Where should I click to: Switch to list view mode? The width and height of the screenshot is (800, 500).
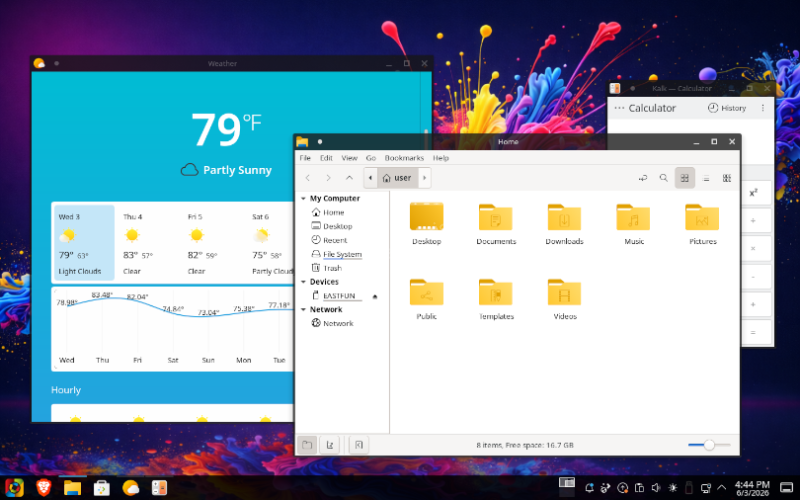(x=706, y=178)
